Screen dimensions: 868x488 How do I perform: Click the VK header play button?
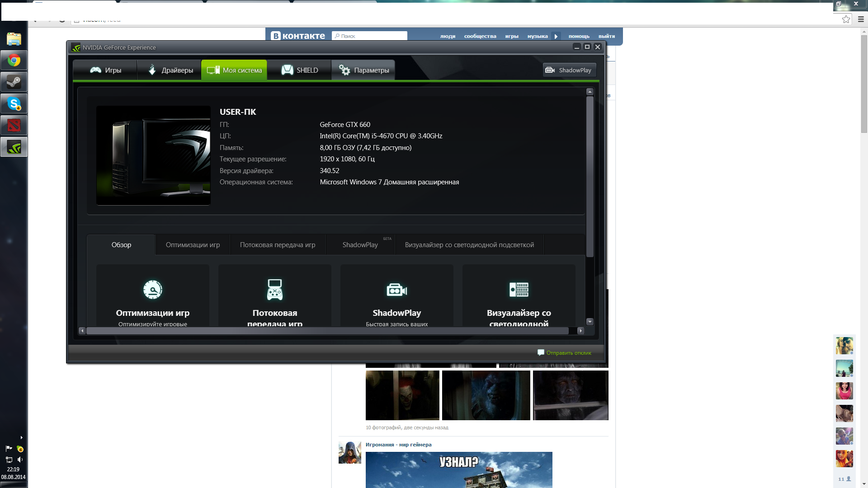(x=556, y=37)
